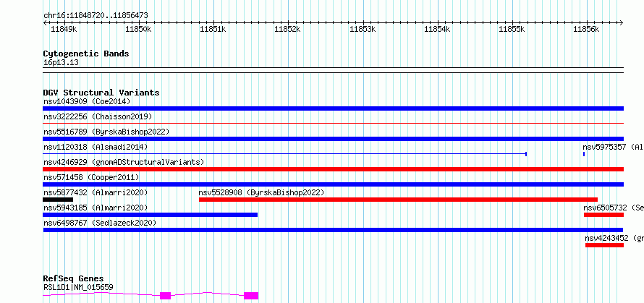Click the first RSL1D1 magenta exon box
The width and height of the screenshot is (644, 303).
click(165, 296)
